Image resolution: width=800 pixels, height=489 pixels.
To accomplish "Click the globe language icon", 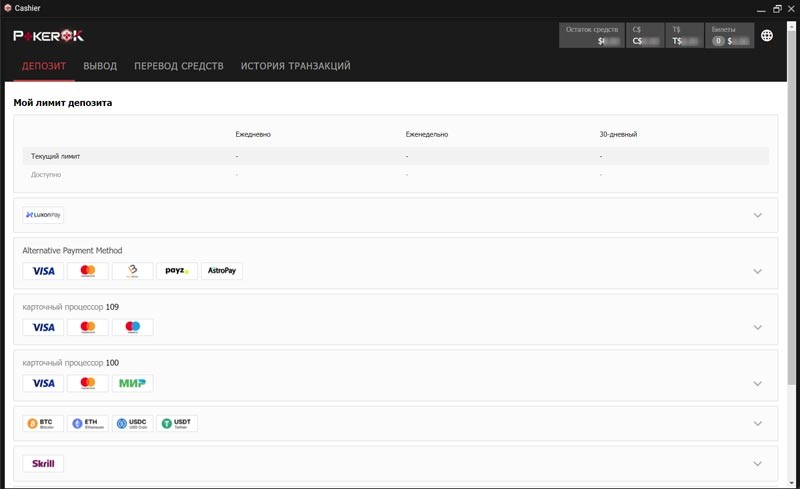I will pos(767,36).
